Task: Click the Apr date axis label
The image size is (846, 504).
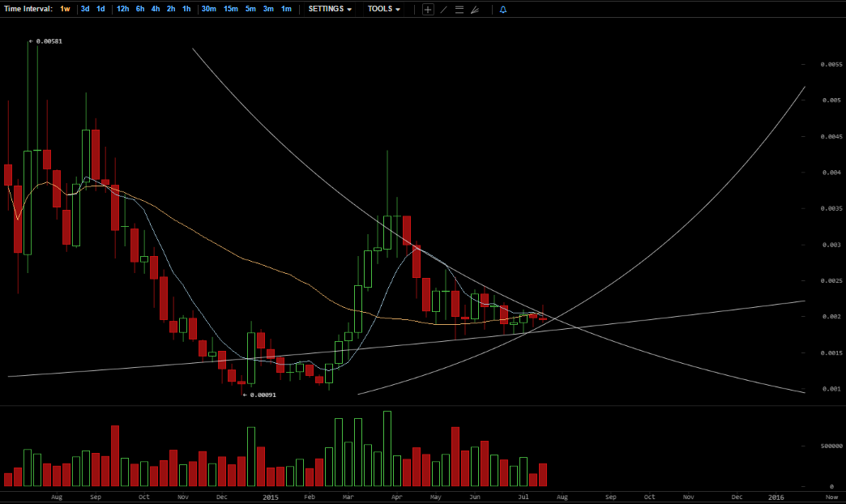Action: [396, 497]
